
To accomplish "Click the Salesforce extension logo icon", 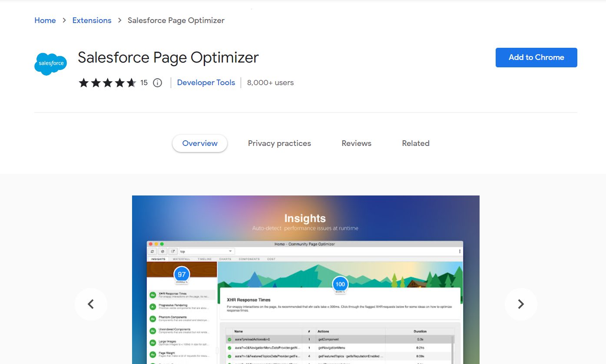I will 50,64.
